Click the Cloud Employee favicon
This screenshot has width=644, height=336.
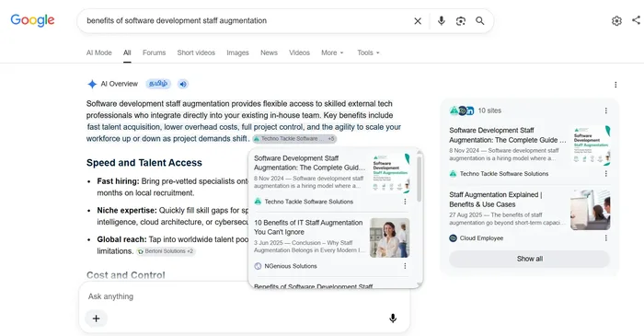[x=453, y=238]
